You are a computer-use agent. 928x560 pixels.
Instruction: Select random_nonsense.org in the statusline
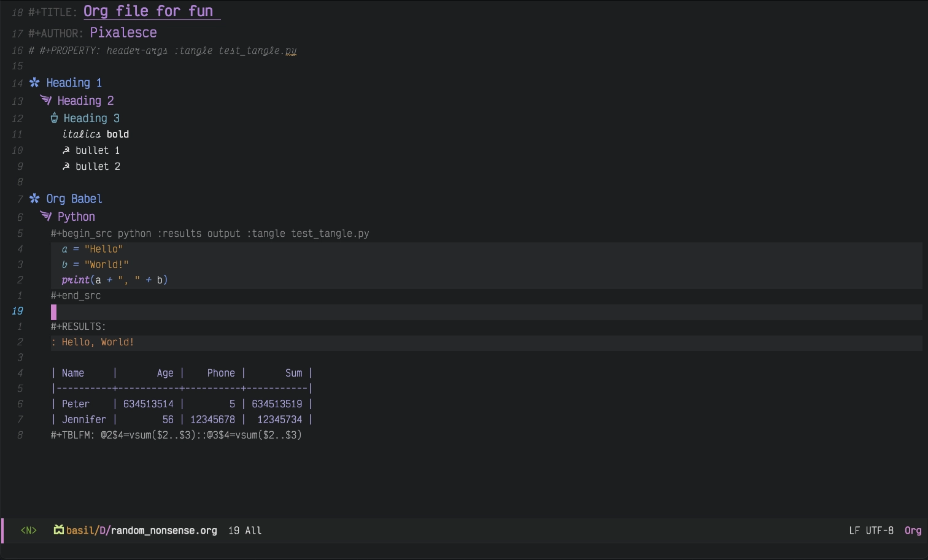pos(163,530)
